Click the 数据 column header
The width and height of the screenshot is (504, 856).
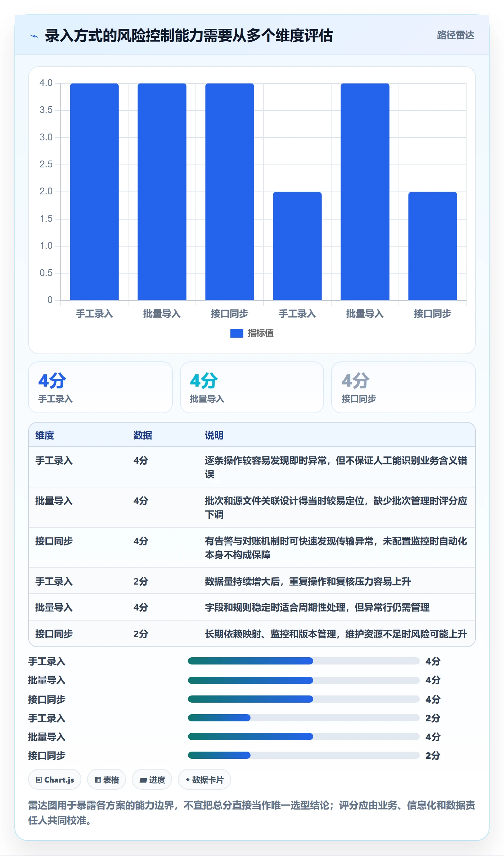click(x=143, y=435)
